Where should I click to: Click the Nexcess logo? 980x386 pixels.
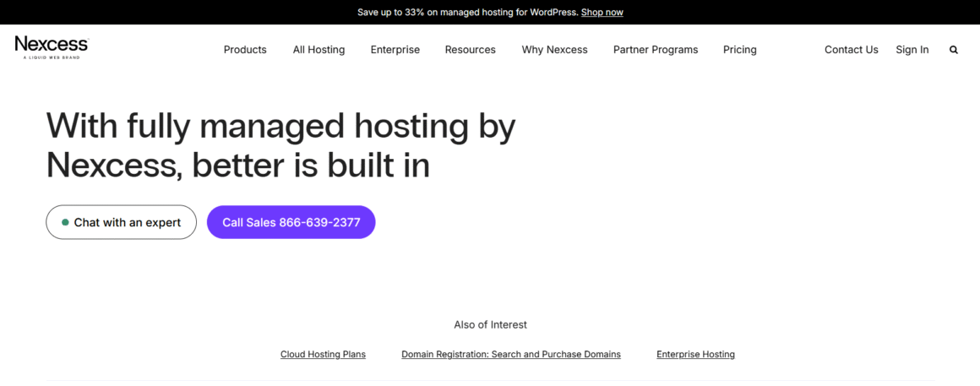52,46
